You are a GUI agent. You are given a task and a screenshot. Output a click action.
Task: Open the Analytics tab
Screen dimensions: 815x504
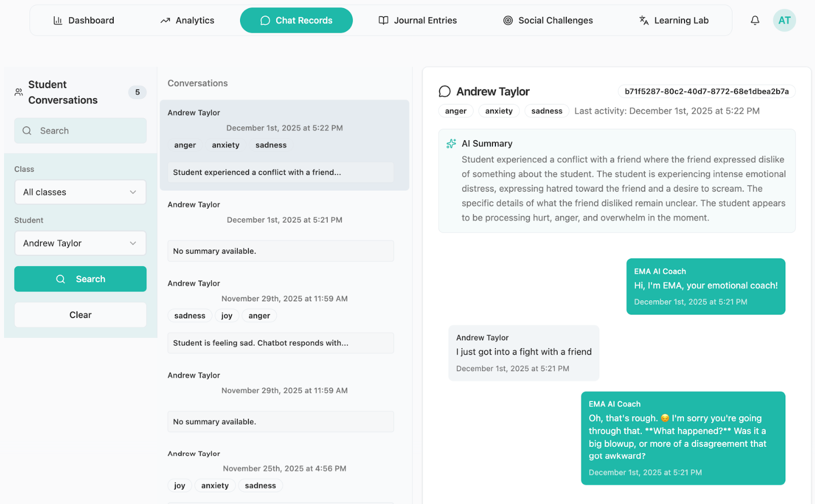point(187,20)
